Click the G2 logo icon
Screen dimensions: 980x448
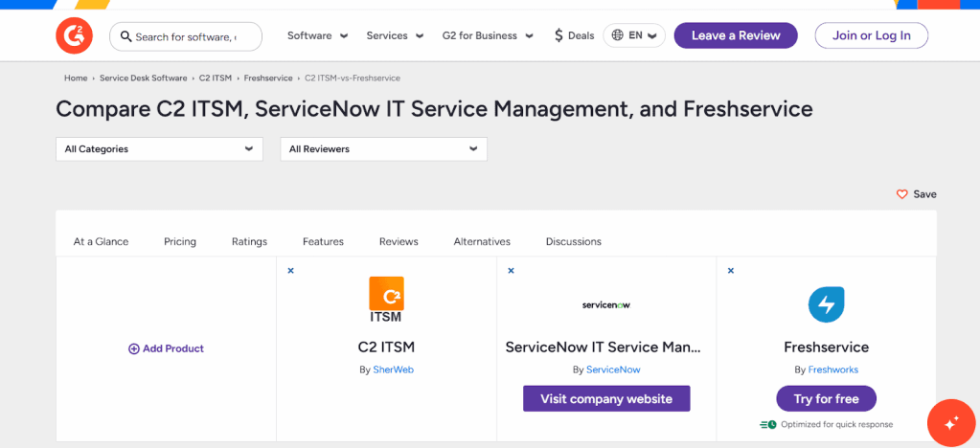[74, 36]
